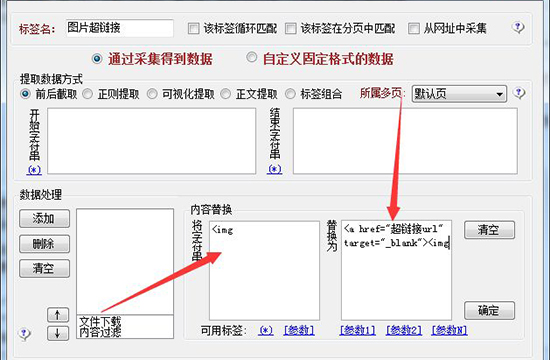550x360 pixels.
Task: Select 通过采集得到数据 radio option
Action: pos(97,58)
